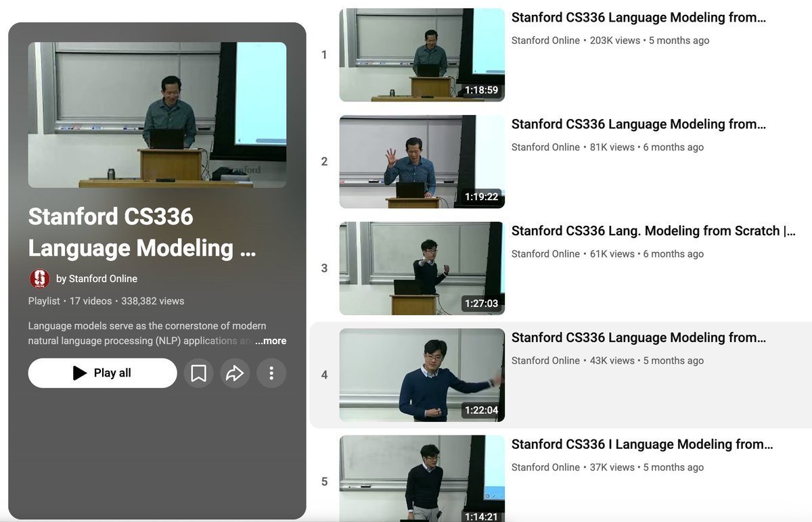The image size is (812, 522).
Task: Click the large playlist cover thumbnail
Action: (x=157, y=115)
